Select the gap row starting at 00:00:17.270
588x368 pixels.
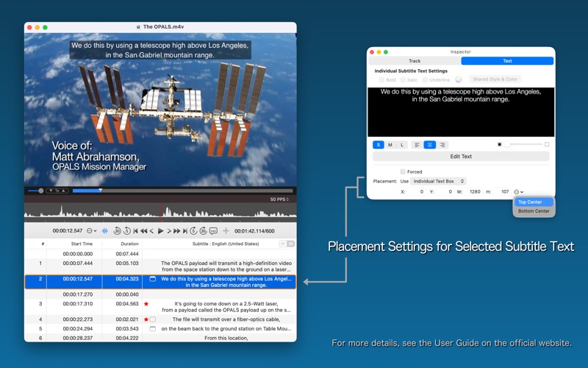coord(160,294)
